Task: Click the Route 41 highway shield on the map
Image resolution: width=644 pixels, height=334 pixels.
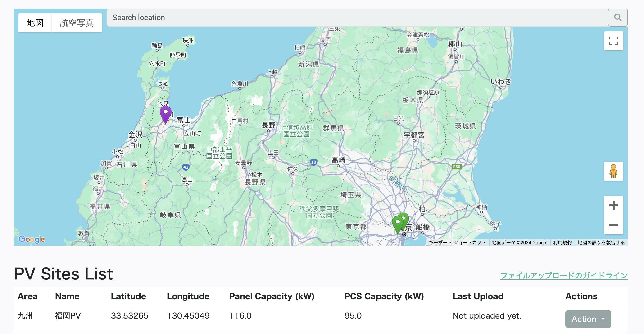Action: 186,167
